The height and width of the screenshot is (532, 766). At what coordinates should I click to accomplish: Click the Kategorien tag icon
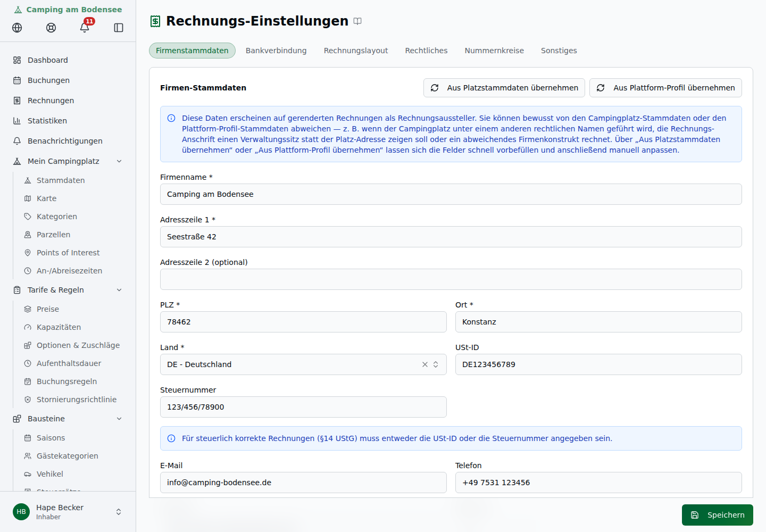pyautogui.click(x=28, y=217)
